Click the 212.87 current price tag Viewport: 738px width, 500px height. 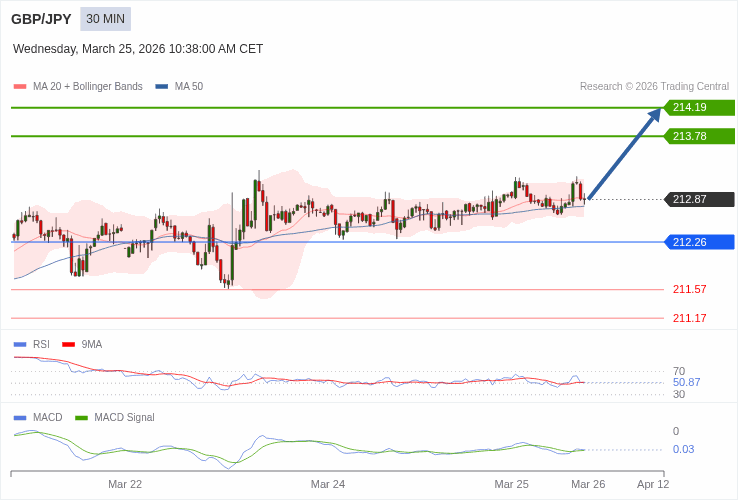tap(699, 199)
